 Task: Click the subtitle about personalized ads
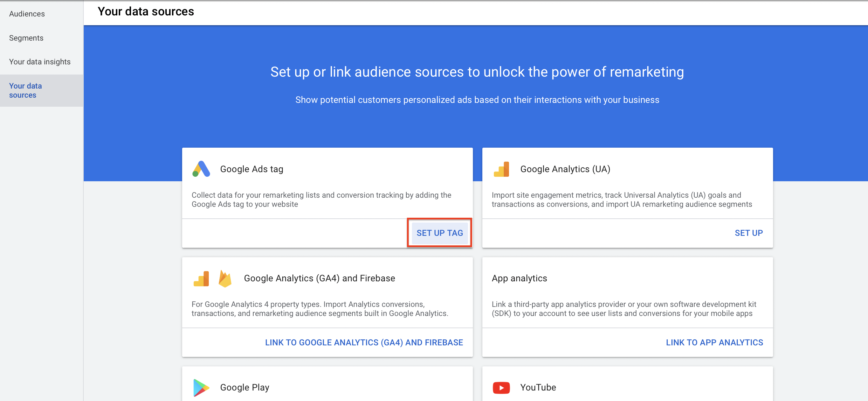coord(477,100)
